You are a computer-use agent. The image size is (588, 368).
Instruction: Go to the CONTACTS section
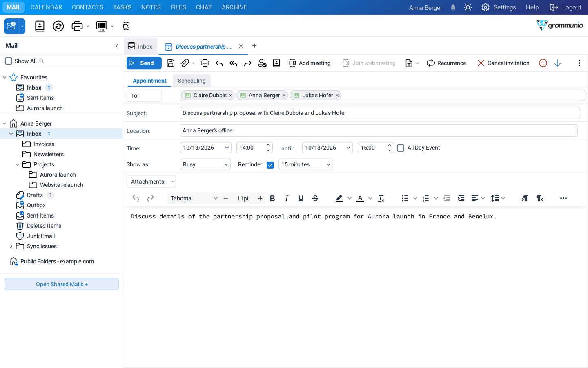pos(87,7)
